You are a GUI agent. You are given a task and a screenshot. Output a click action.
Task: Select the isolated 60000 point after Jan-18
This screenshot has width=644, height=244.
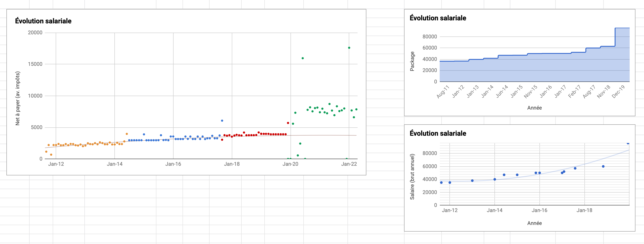coord(603,166)
